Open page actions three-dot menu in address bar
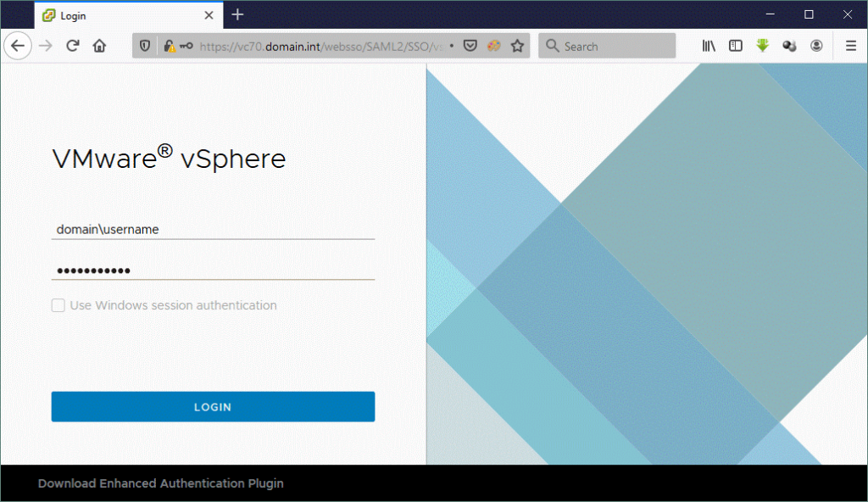 point(451,46)
